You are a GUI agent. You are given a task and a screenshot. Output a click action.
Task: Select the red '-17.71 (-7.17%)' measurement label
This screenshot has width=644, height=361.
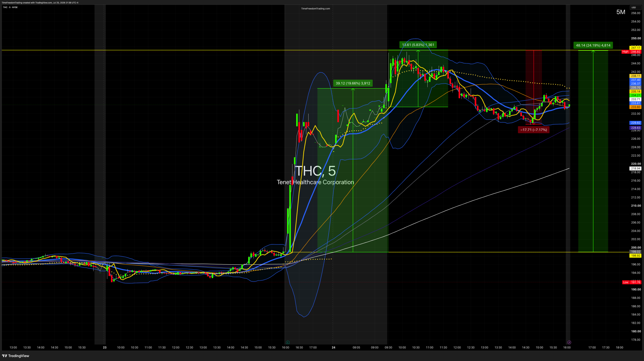click(x=534, y=130)
